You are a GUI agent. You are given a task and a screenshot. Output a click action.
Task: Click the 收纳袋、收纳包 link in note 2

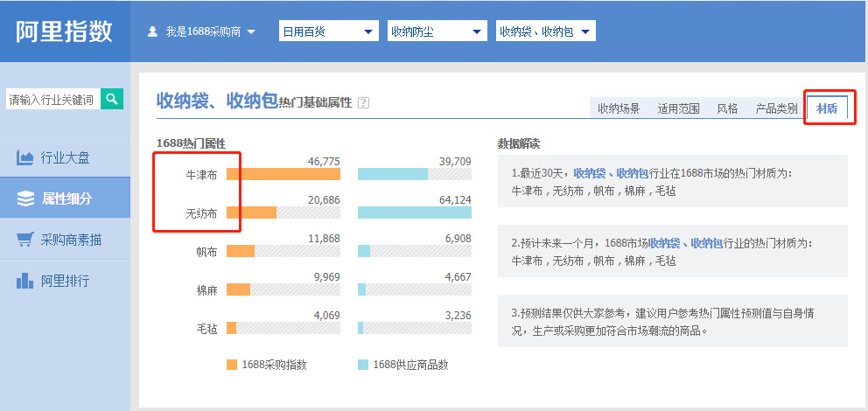(685, 243)
